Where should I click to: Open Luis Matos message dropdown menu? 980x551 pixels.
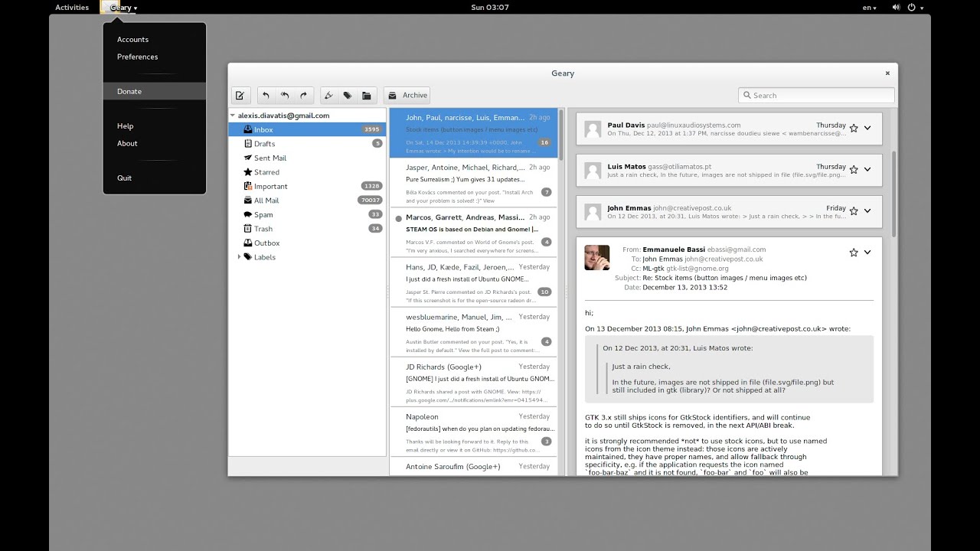(x=867, y=169)
